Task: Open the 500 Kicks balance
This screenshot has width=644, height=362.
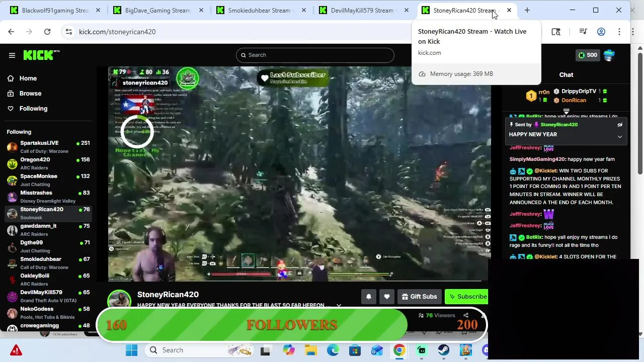Action: click(x=587, y=55)
